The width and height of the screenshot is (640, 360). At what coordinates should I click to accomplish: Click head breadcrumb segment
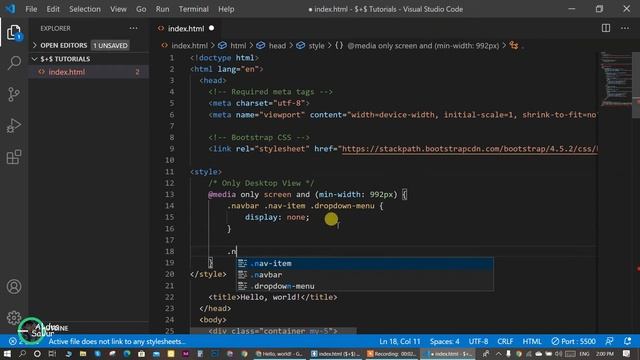tap(277, 45)
